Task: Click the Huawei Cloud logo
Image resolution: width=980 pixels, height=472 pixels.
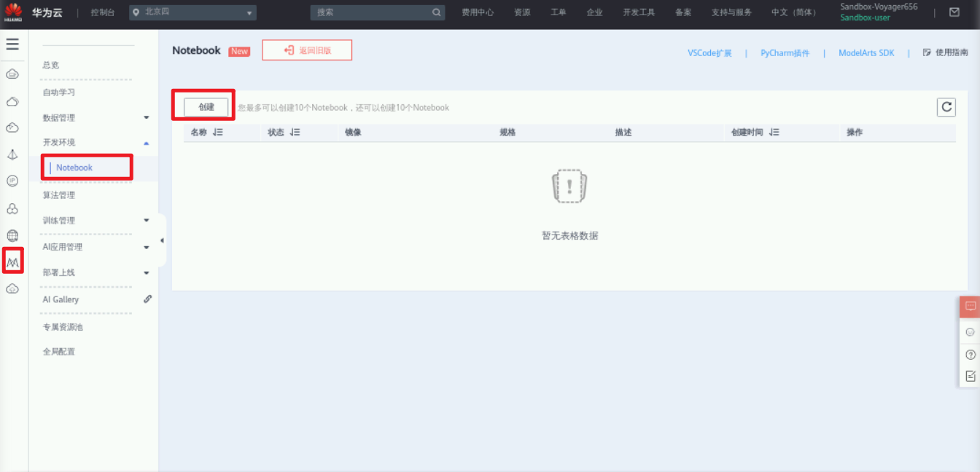Action: pos(13,12)
